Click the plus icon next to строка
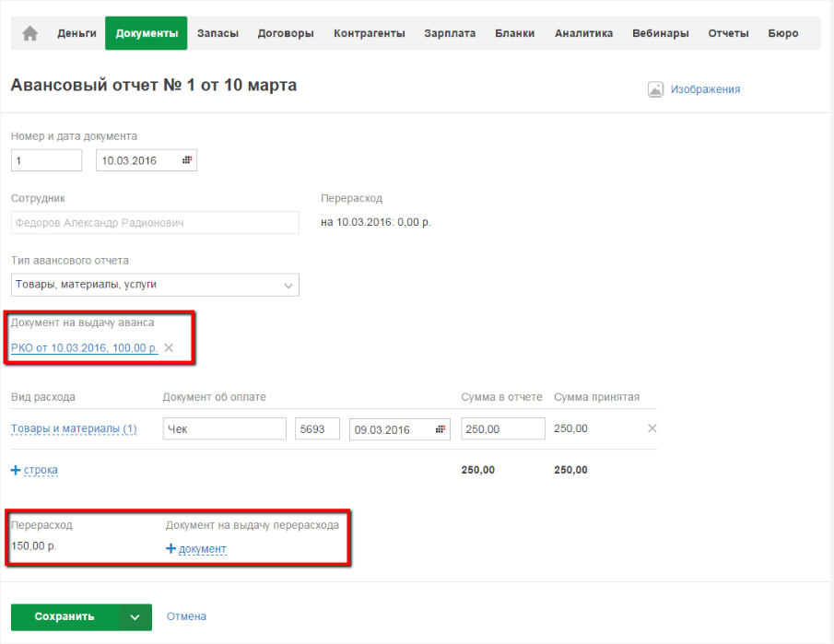 click(16, 470)
